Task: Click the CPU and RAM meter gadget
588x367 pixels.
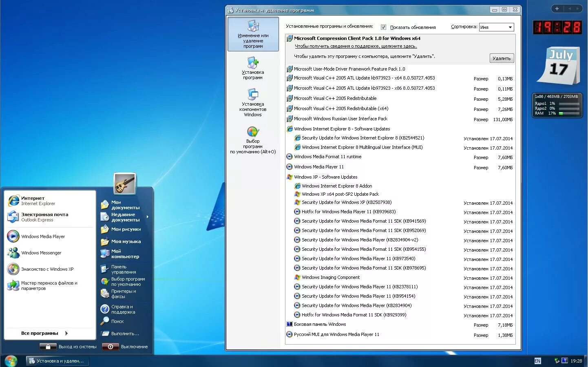Action: pos(557,105)
